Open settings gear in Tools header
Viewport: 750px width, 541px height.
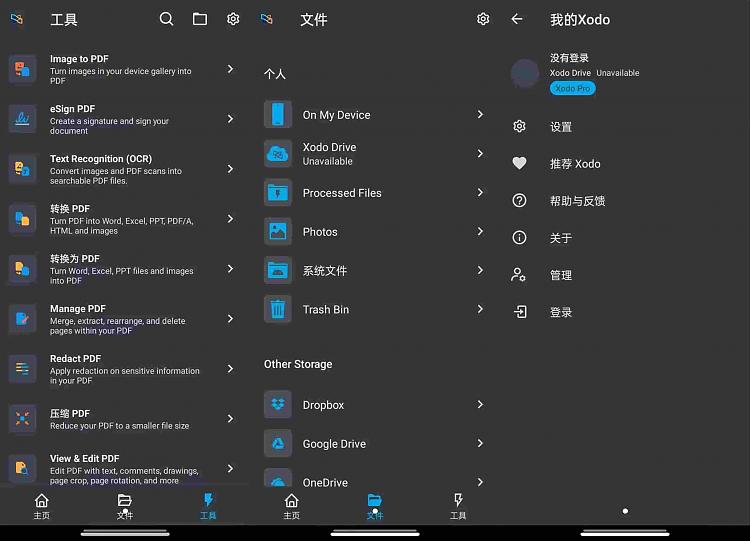click(233, 19)
